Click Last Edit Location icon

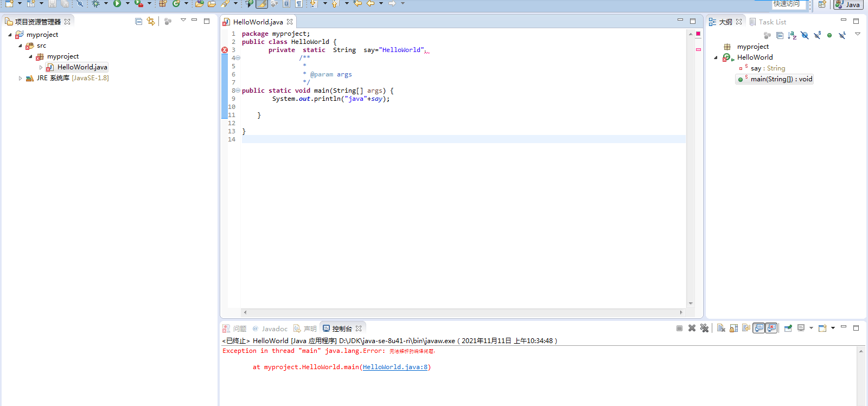tap(358, 4)
